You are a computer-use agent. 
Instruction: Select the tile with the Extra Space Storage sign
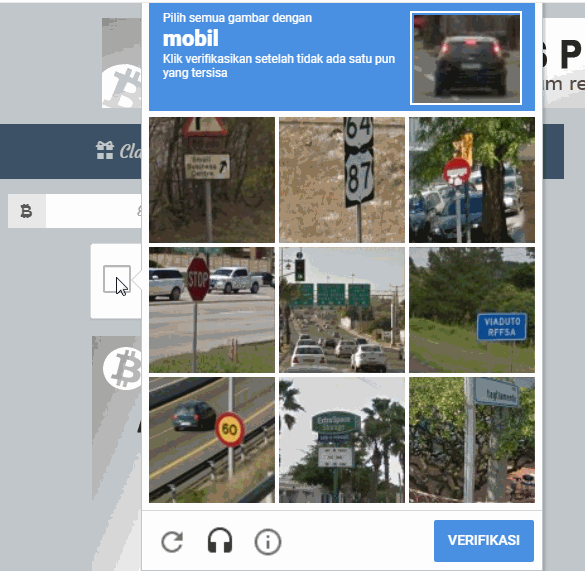coord(342,440)
